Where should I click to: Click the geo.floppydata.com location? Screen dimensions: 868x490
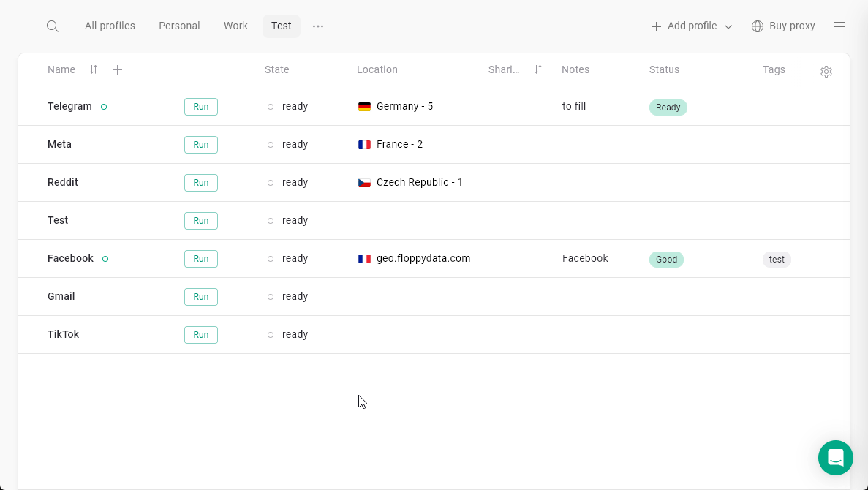point(423,259)
